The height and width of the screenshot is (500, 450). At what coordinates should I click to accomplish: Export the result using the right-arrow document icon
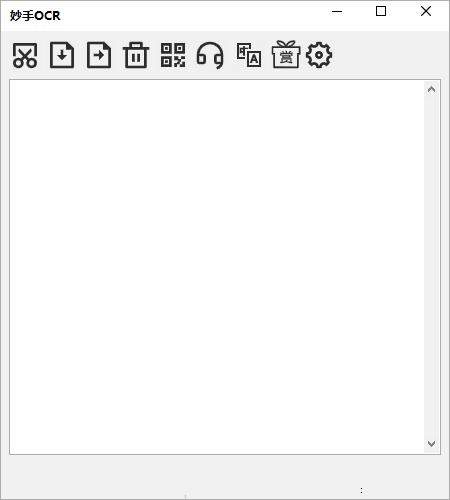[99, 55]
